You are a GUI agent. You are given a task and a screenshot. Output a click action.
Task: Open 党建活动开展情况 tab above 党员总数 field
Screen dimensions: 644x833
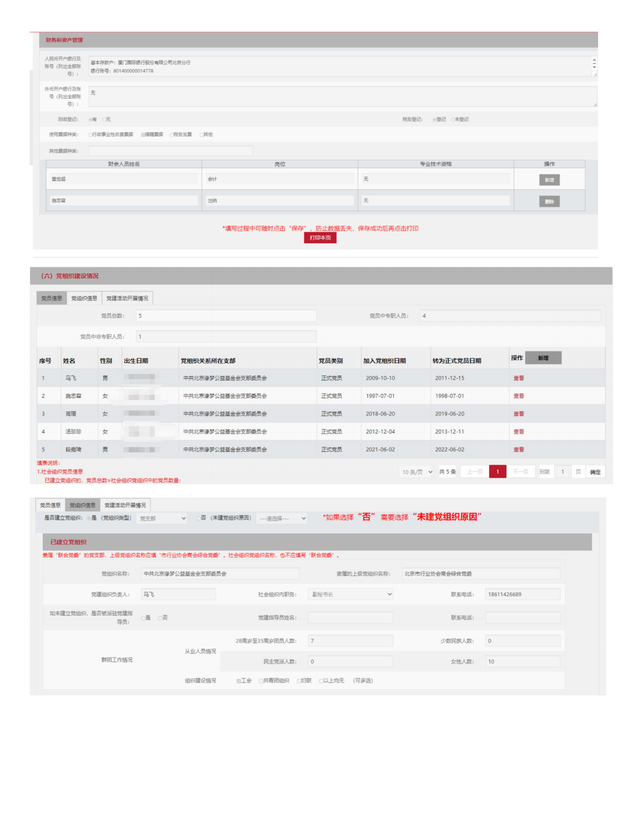(127, 298)
